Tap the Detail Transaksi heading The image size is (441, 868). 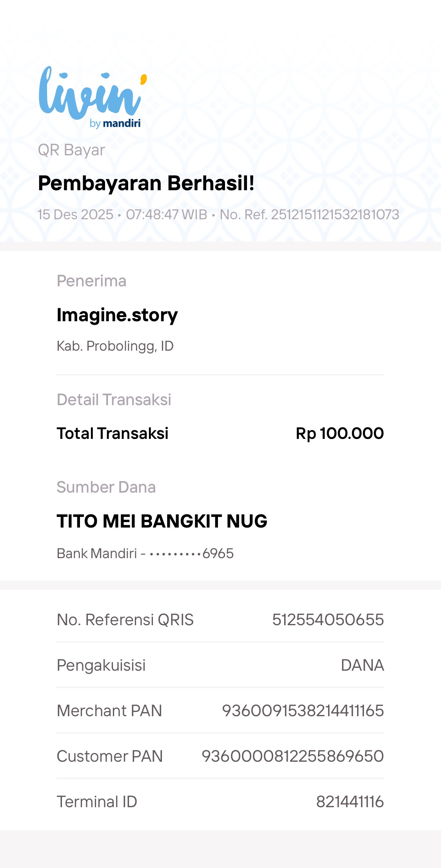[x=114, y=400]
